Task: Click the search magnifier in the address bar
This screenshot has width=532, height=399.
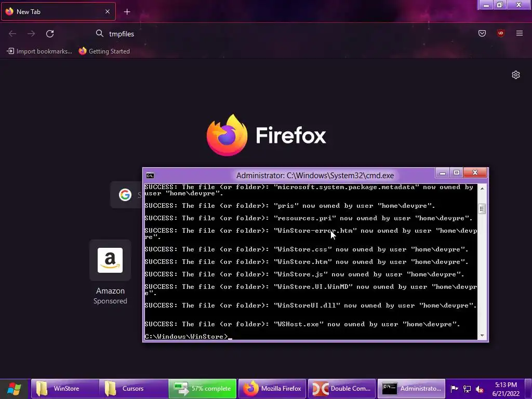Action: tap(99, 33)
